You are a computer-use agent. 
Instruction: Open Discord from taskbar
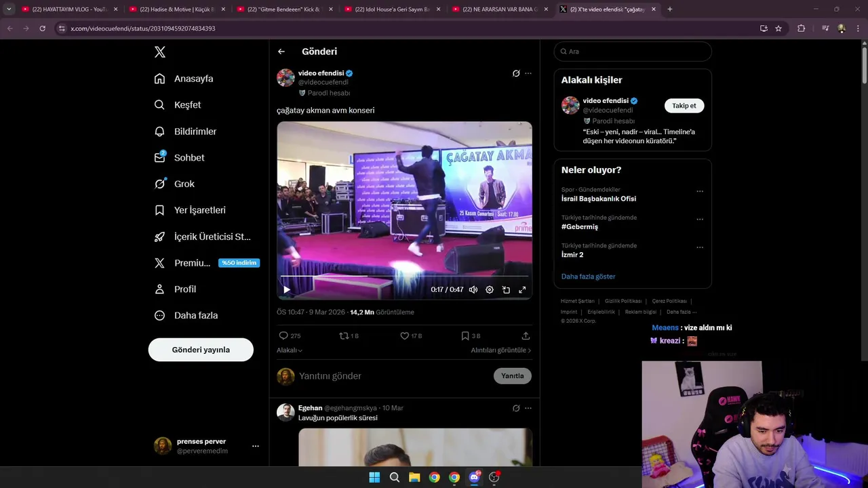(475, 477)
